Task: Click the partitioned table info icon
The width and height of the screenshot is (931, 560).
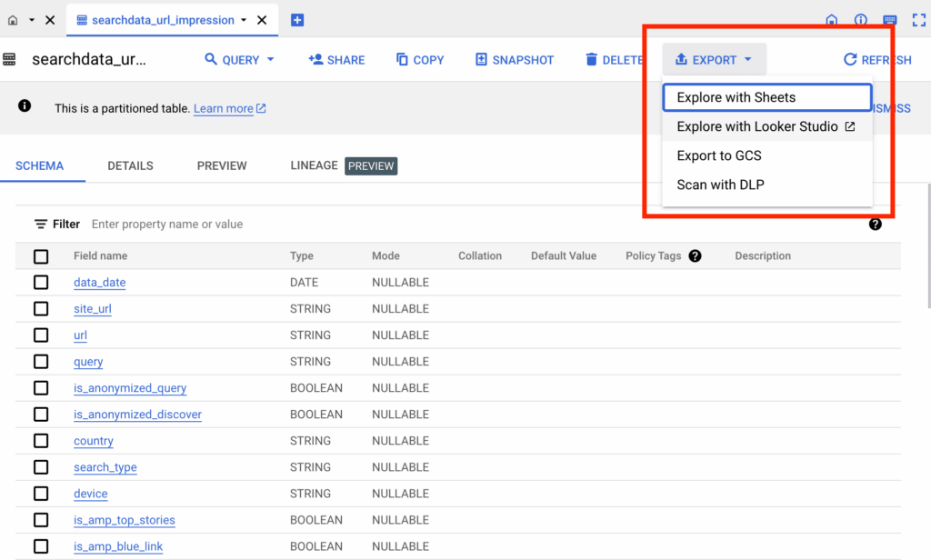Action: 25,106
